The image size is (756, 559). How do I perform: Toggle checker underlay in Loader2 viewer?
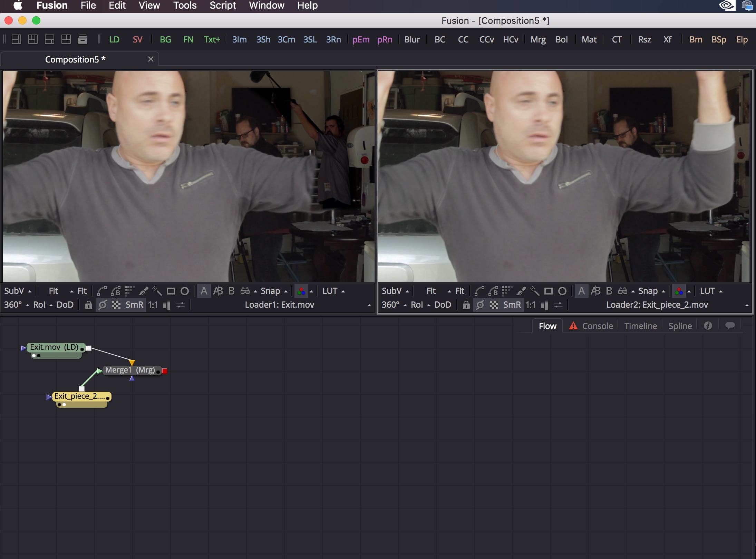(494, 305)
